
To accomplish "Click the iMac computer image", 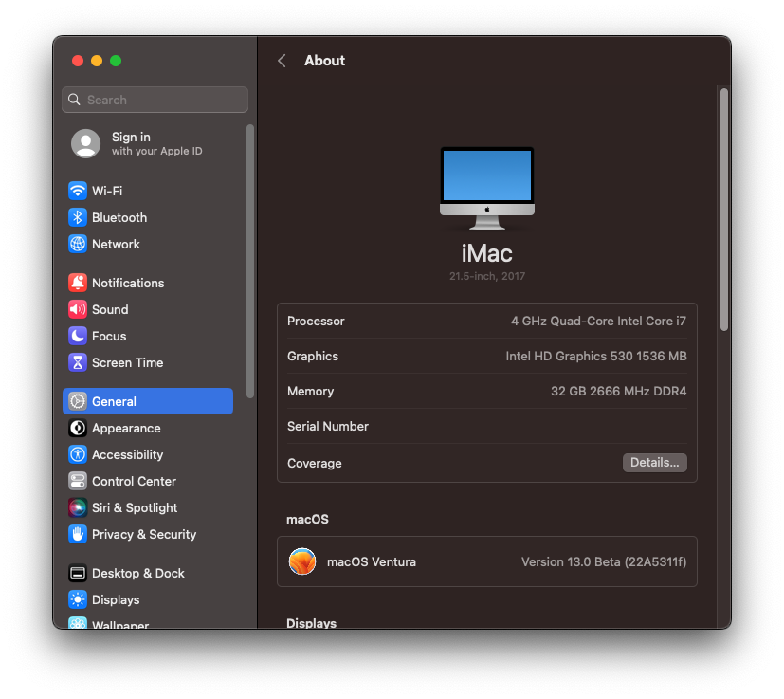I will 487,188.
